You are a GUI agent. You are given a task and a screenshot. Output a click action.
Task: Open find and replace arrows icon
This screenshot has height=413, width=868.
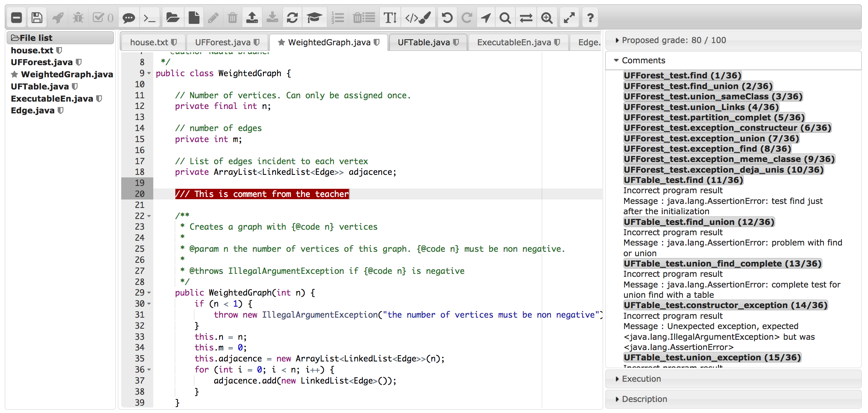[526, 18]
